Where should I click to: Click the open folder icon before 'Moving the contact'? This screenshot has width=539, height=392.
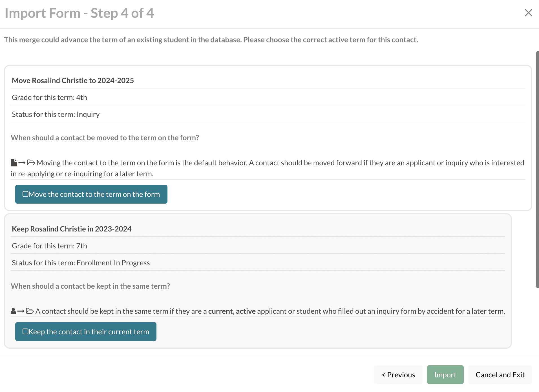(x=31, y=163)
